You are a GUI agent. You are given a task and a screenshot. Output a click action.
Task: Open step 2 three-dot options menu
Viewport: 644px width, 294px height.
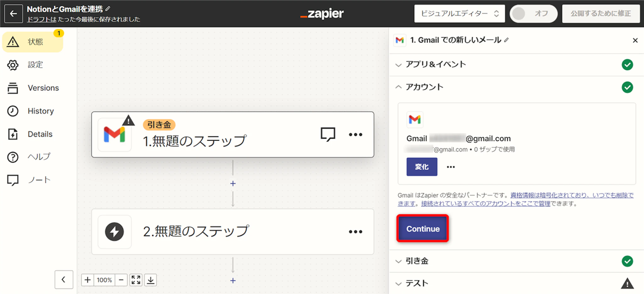[x=355, y=232]
